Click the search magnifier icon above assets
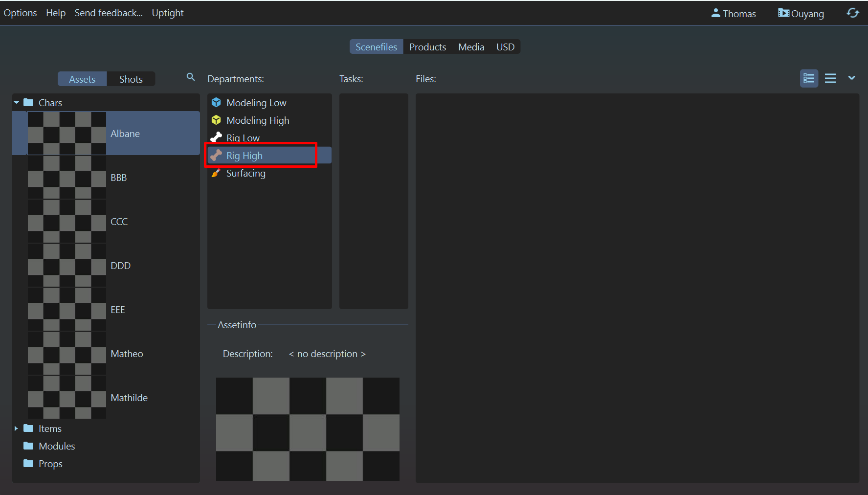868x495 pixels. tap(191, 77)
